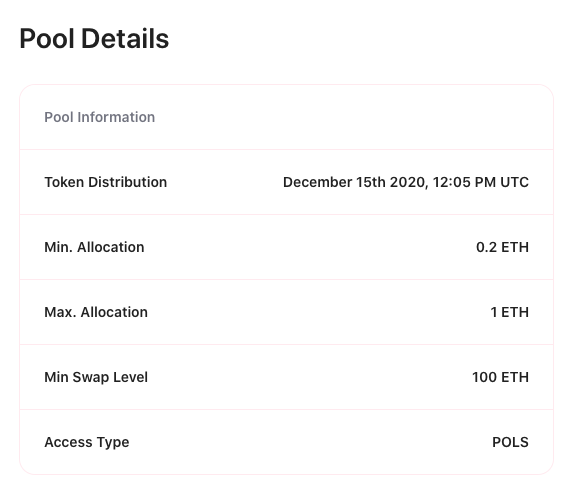The image size is (574, 495).
Task: Click the word Type in last row
Action: [x=113, y=442]
